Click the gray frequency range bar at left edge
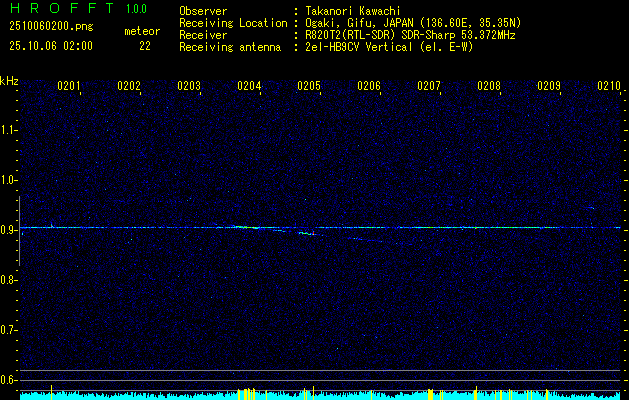The image size is (629, 400). click(19, 231)
